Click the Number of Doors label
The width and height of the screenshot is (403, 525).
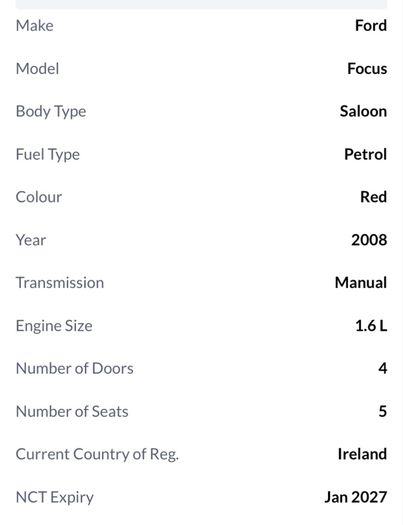tap(75, 369)
